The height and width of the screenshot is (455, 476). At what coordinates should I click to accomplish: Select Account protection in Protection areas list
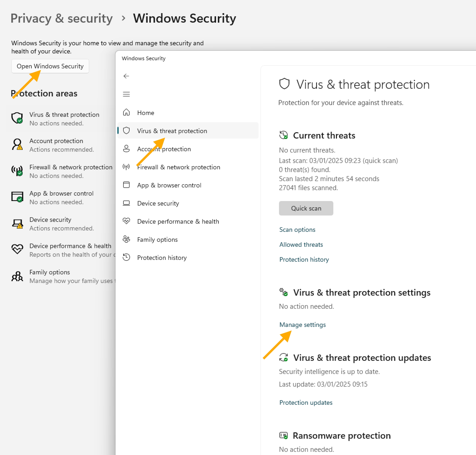pyautogui.click(x=56, y=141)
